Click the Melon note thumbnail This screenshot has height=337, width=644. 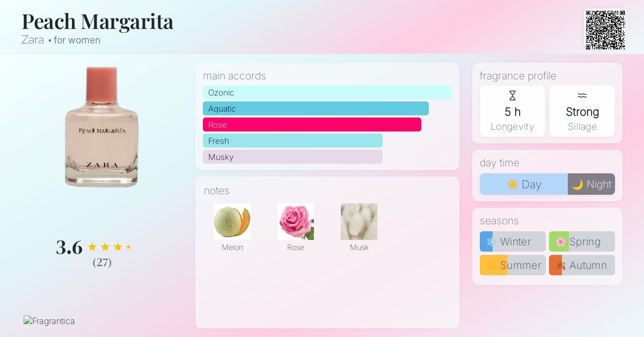(x=232, y=222)
